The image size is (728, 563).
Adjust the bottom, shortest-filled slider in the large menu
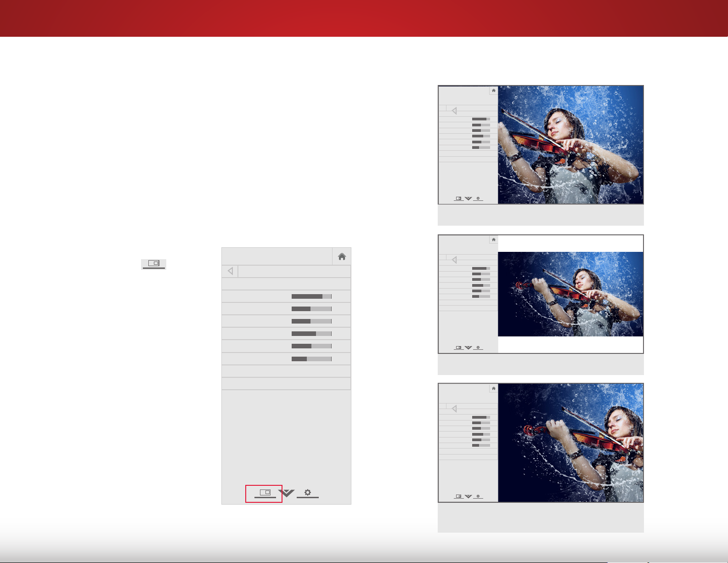coord(311,358)
